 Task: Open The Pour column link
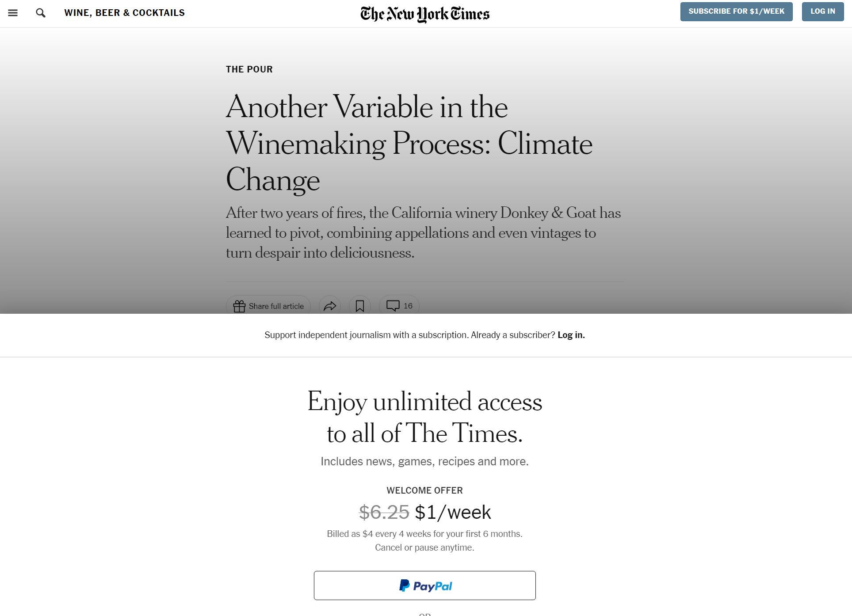point(249,69)
